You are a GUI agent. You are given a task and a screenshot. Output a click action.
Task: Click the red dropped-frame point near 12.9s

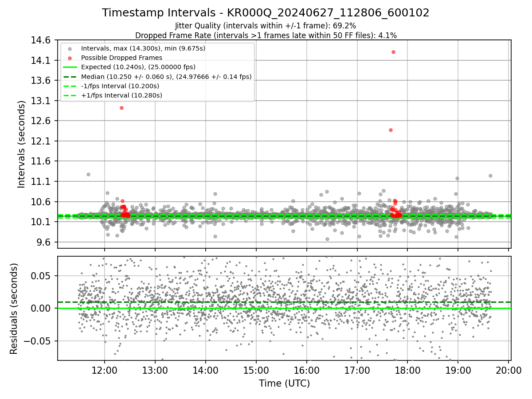click(121, 108)
